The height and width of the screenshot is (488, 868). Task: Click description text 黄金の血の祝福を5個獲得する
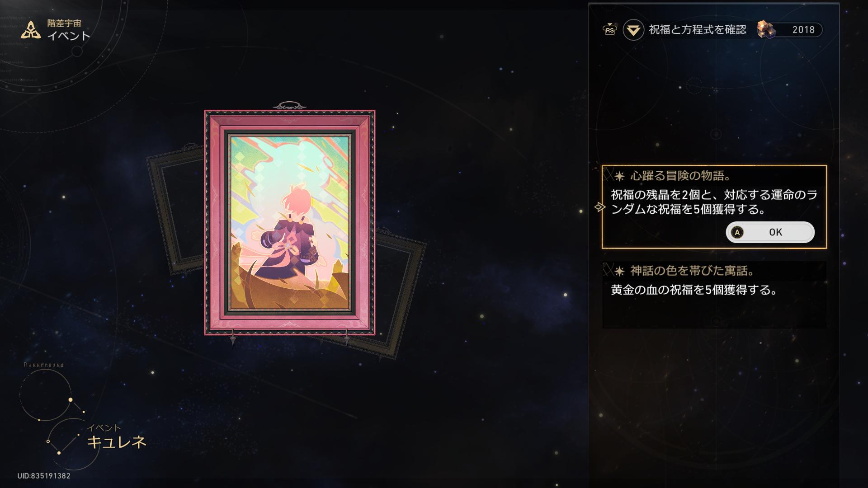694,290
